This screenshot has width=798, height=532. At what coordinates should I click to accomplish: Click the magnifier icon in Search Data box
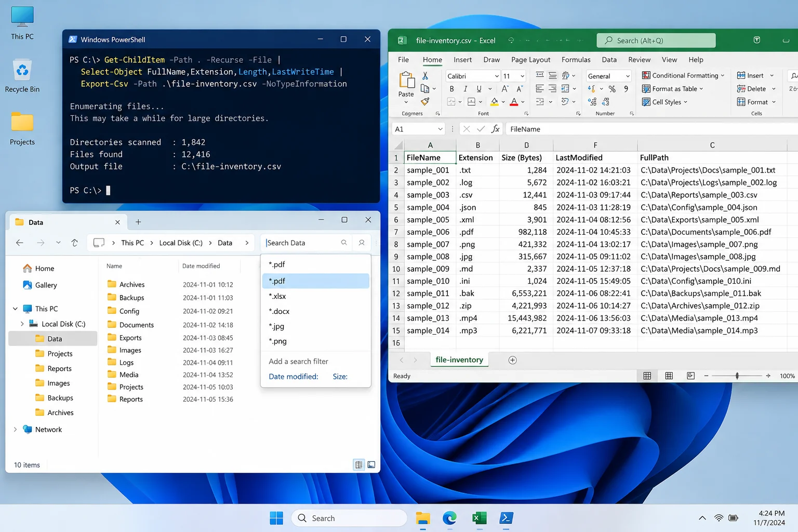pyautogui.click(x=344, y=243)
